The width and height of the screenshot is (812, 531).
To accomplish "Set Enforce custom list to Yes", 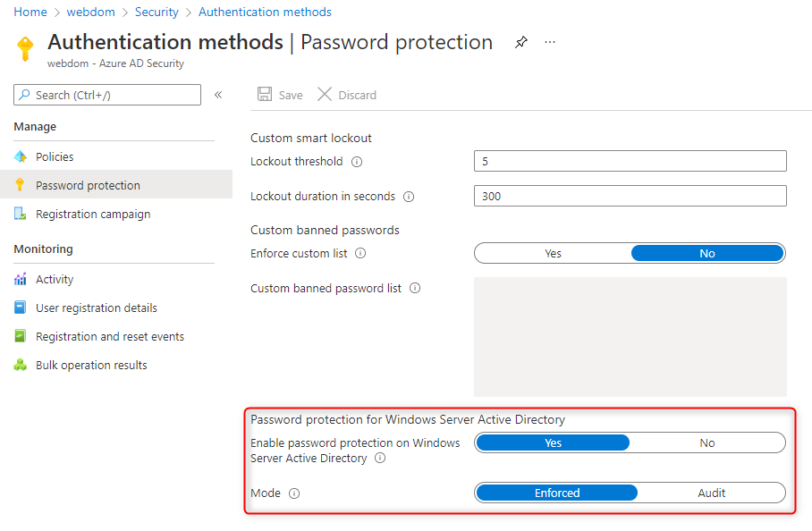I will coord(552,253).
